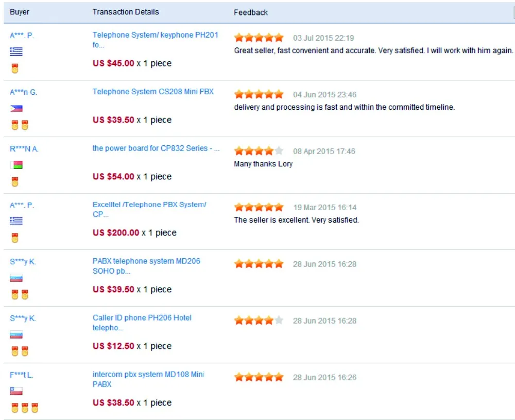Open Excelltel /Telephone PBX System/ CP link

149,209
